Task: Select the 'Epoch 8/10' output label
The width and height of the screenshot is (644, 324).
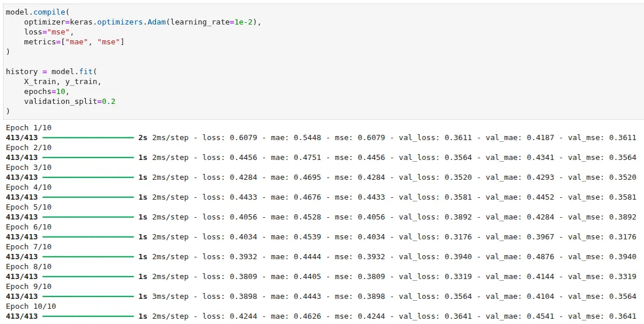Action: pos(29,267)
